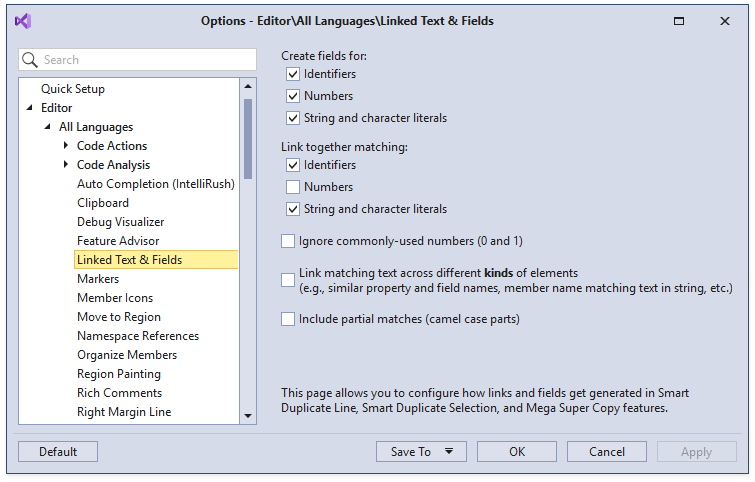
Task: Open the Debug Visualizer page
Action: 120,222
